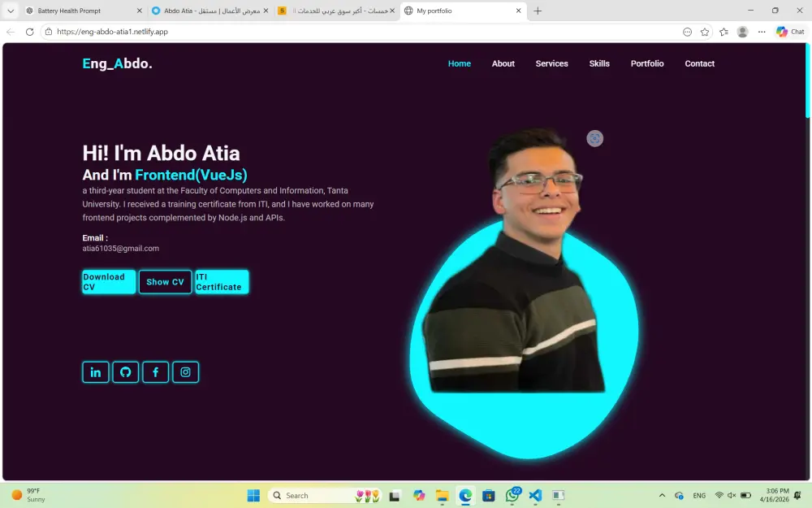Screen dimensions: 812x508
Task: Open File Explorer from taskbar
Action: (442, 496)
